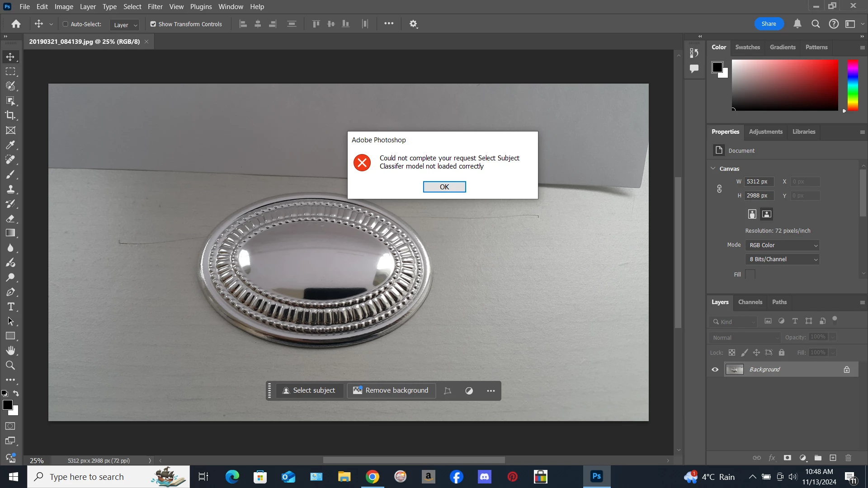Image resolution: width=868 pixels, height=488 pixels.
Task: Select the Zoom tool
Action: click(10, 366)
